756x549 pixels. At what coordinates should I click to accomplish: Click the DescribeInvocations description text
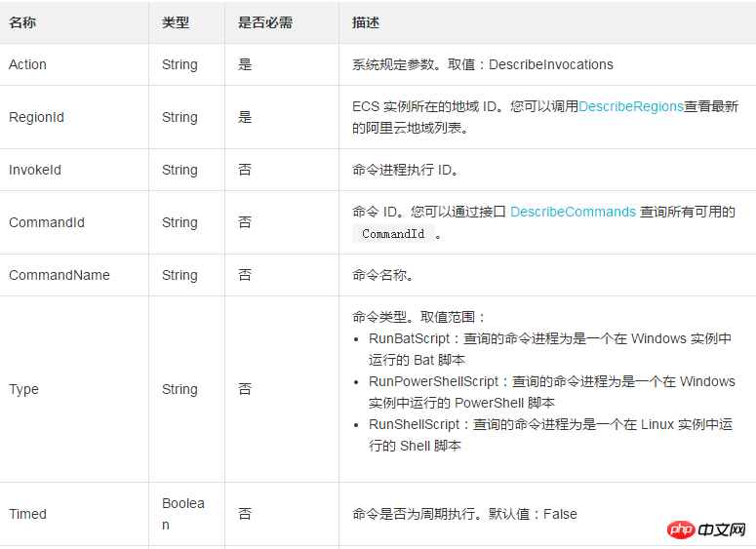[483, 64]
